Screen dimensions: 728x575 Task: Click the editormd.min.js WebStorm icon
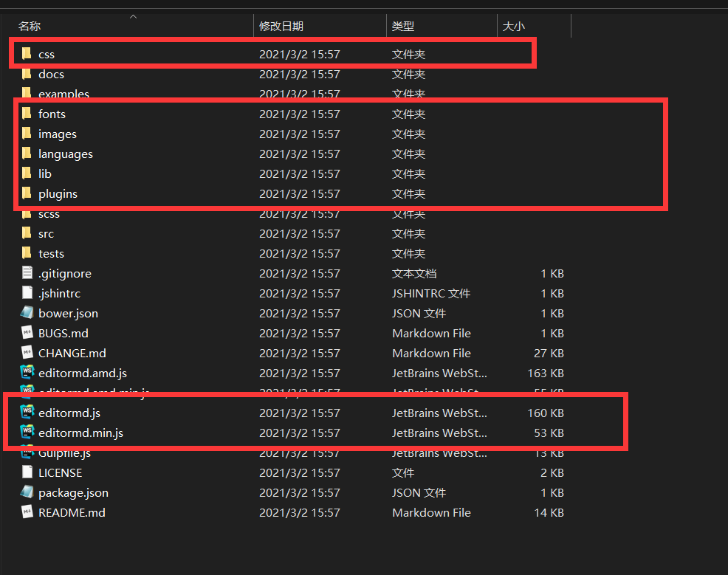(x=27, y=433)
